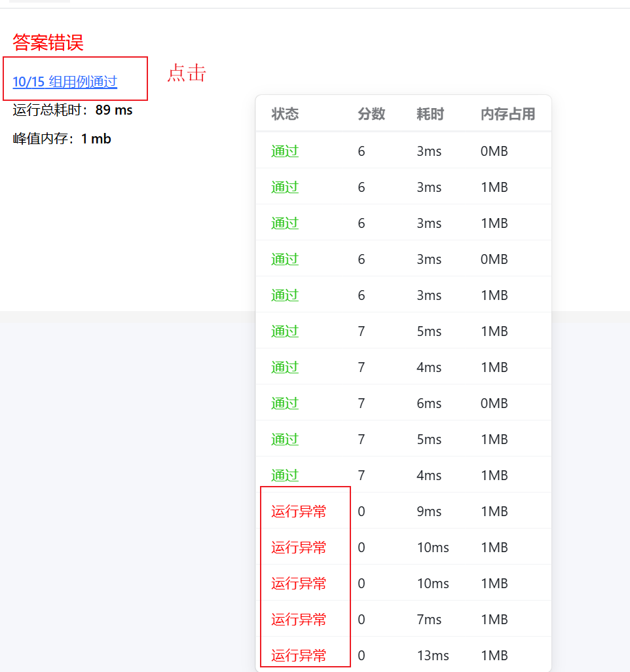This screenshot has width=630, height=672.
Task: Click 运行异常 status in the 7ms row
Action: [299, 620]
